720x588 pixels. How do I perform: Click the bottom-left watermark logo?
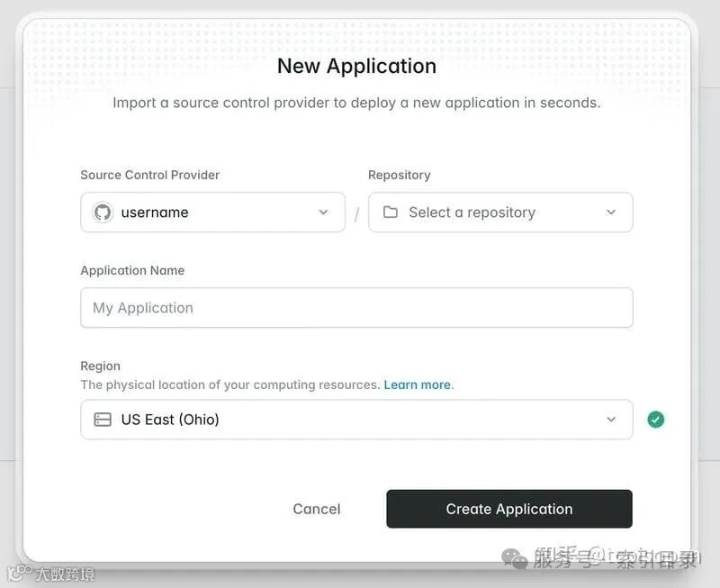[19, 573]
